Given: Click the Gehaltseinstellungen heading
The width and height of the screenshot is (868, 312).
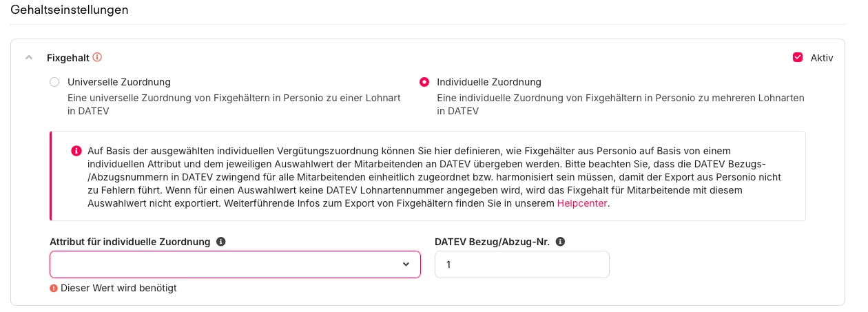Looking at the screenshot, I should click(70, 10).
